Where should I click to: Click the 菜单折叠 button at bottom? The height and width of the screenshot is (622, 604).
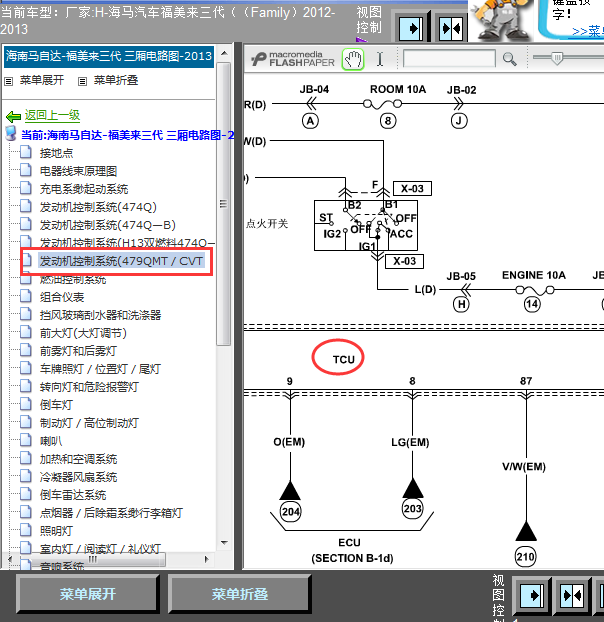[x=240, y=594]
